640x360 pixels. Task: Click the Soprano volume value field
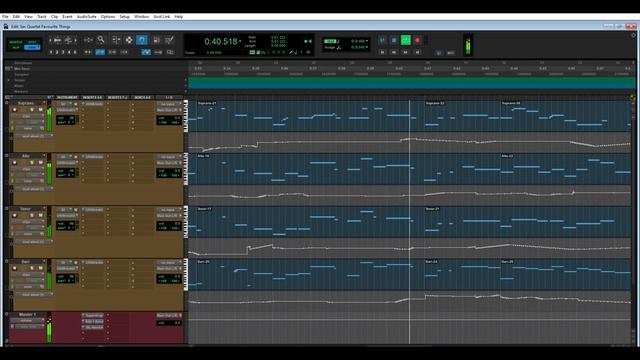[169, 118]
